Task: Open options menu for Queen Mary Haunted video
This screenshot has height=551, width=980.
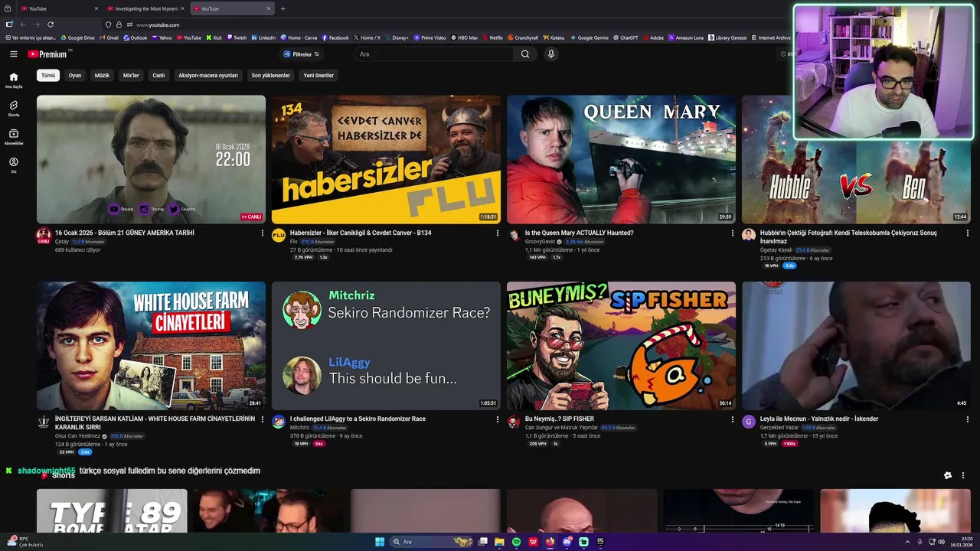Action: [732, 233]
